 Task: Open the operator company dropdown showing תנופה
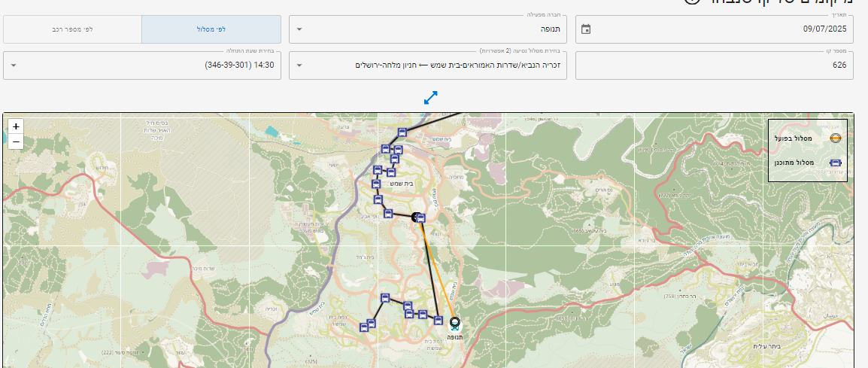427,29
